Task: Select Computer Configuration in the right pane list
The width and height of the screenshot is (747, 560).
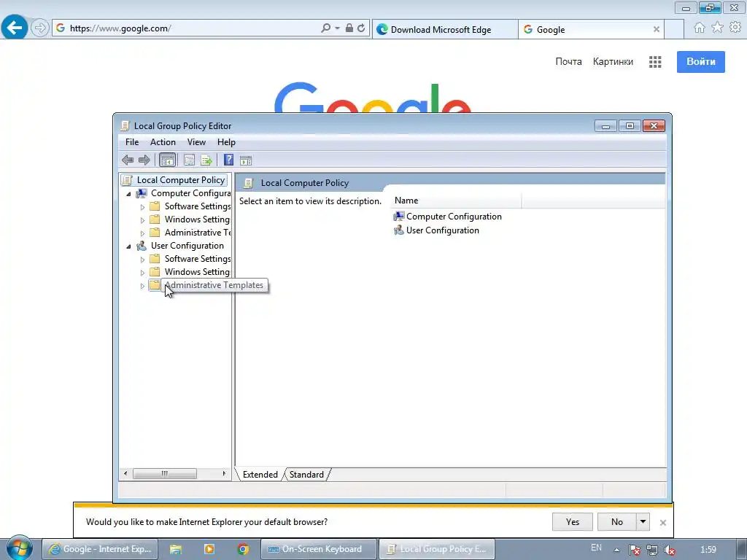Action: [447, 217]
